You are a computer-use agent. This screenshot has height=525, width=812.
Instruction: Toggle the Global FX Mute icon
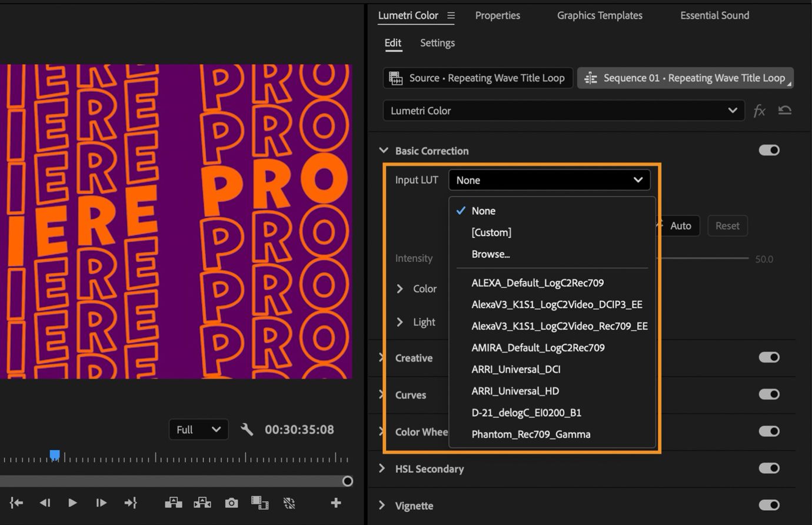(289, 503)
